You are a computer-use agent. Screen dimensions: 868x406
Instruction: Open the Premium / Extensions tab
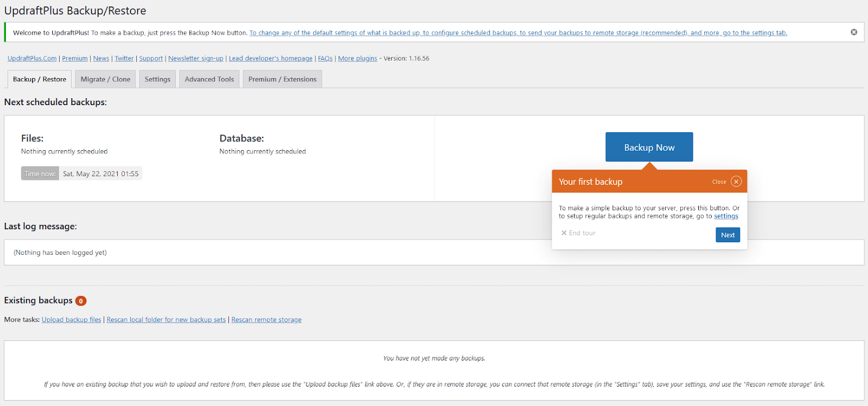click(x=283, y=79)
